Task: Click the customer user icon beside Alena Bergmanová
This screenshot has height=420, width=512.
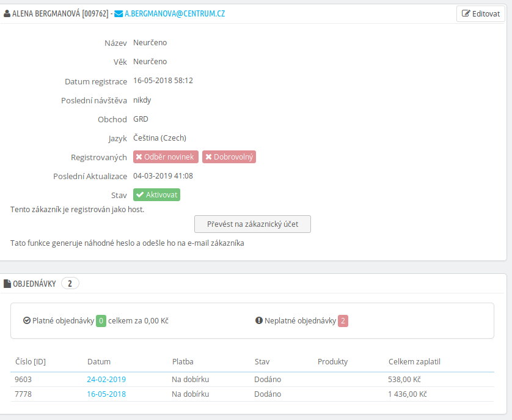Action: click(x=7, y=13)
